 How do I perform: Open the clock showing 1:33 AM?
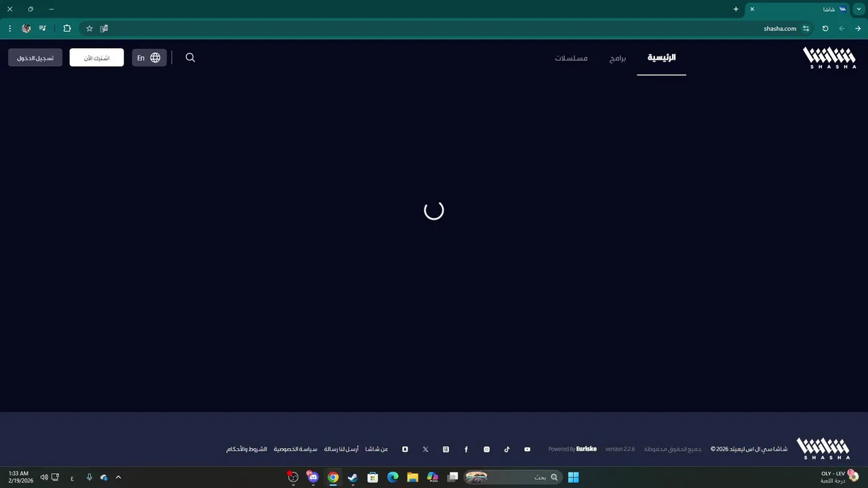(x=20, y=477)
